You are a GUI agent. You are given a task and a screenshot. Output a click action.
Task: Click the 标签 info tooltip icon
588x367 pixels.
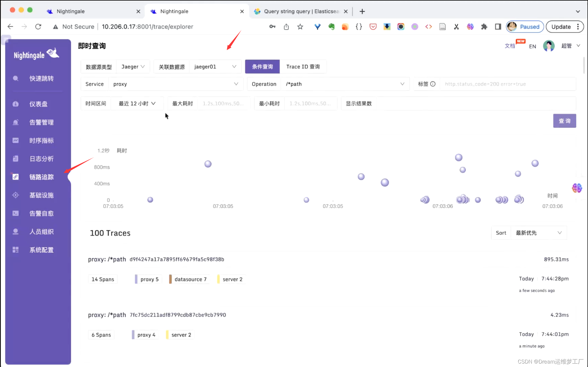[x=433, y=84]
